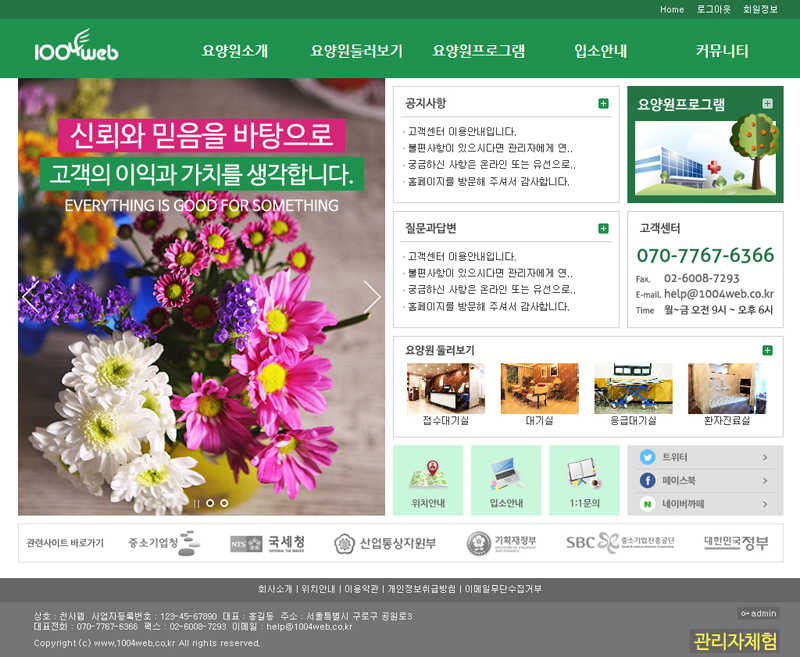Expand 공지사항 with the plus icon

tap(603, 103)
